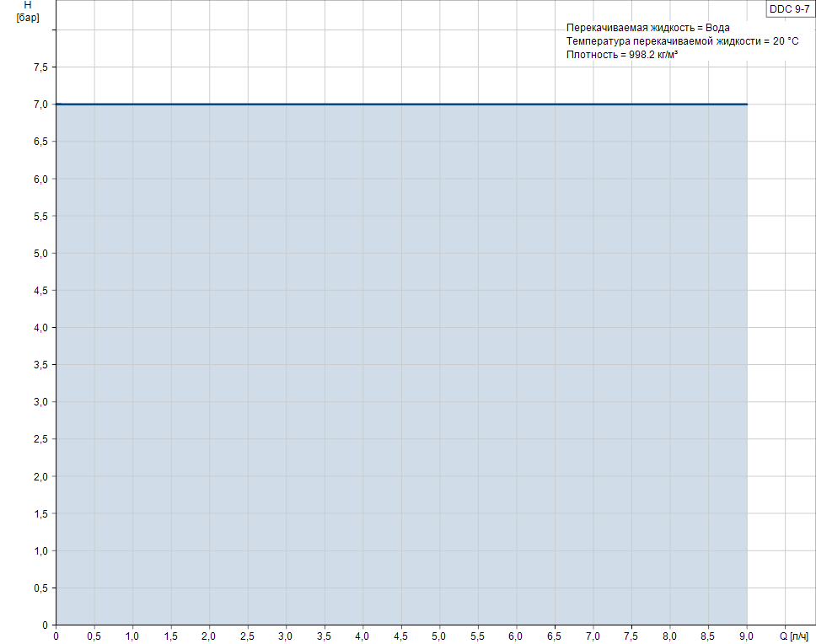This screenshot has width=816, height=644.
Task: Click the Q [л/ч] axis label
Action: pos(793,636)
